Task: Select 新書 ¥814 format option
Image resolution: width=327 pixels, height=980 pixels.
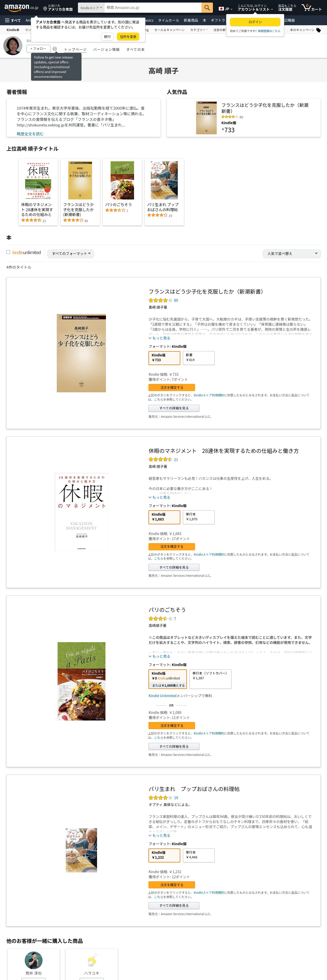Action: point(199,358)
